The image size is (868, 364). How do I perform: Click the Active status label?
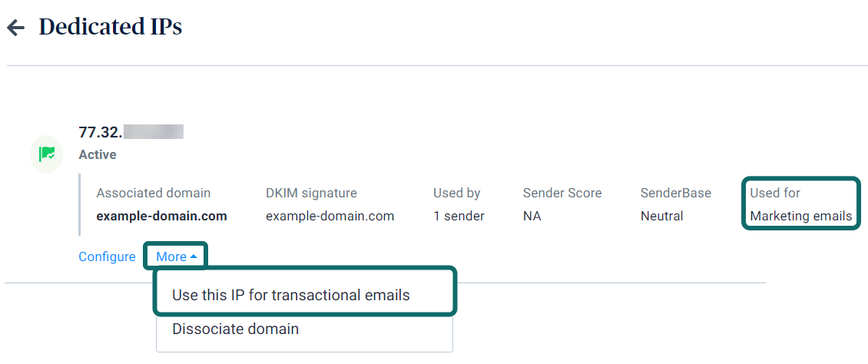pos(98,154)
